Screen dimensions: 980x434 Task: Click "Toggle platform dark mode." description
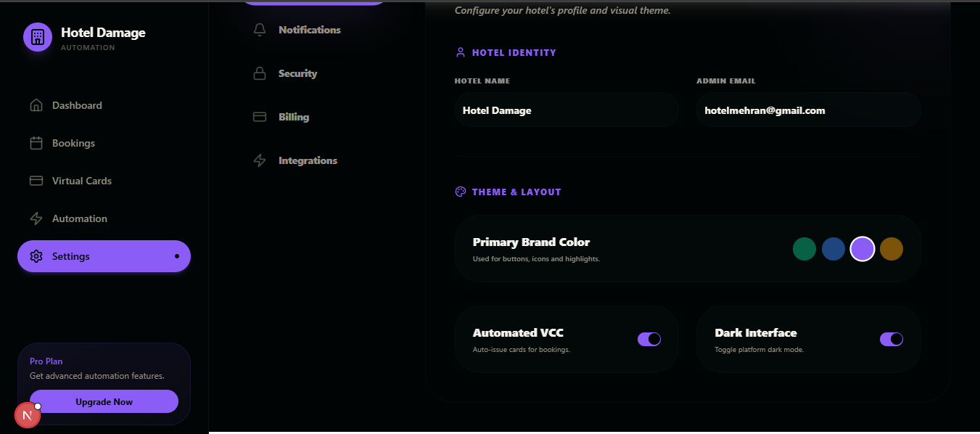click(759, 350)
